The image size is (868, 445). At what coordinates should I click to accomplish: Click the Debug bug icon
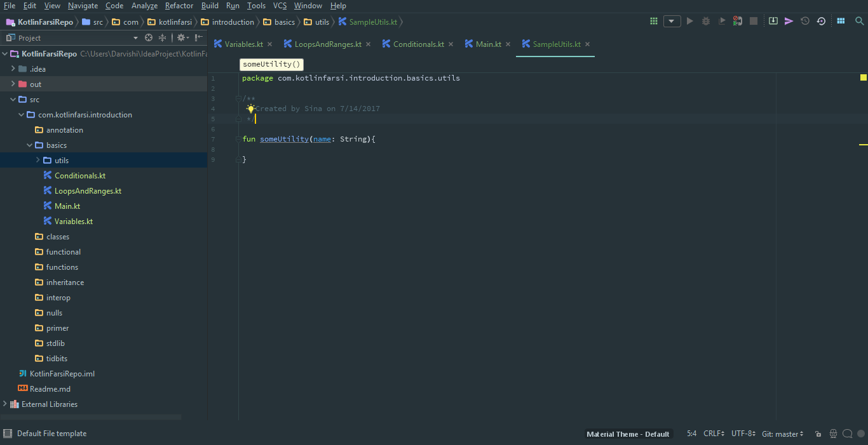click(706, 21)
